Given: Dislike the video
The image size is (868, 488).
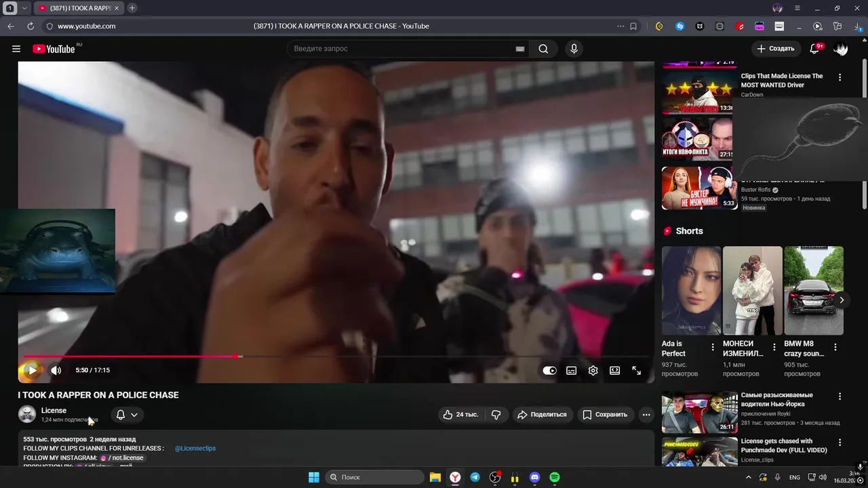Looking at the screenshot, I should pyautogui.click(x=496, y=415).
